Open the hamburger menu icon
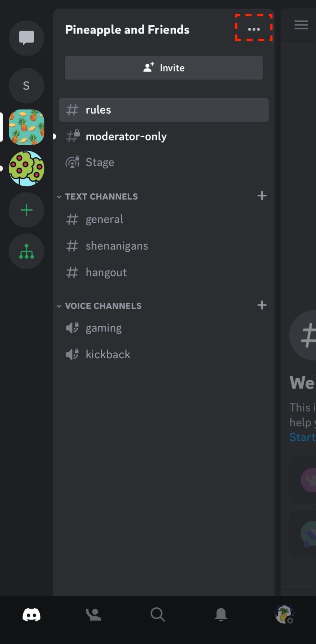This screenshot has height=644, width=316. 301,25
